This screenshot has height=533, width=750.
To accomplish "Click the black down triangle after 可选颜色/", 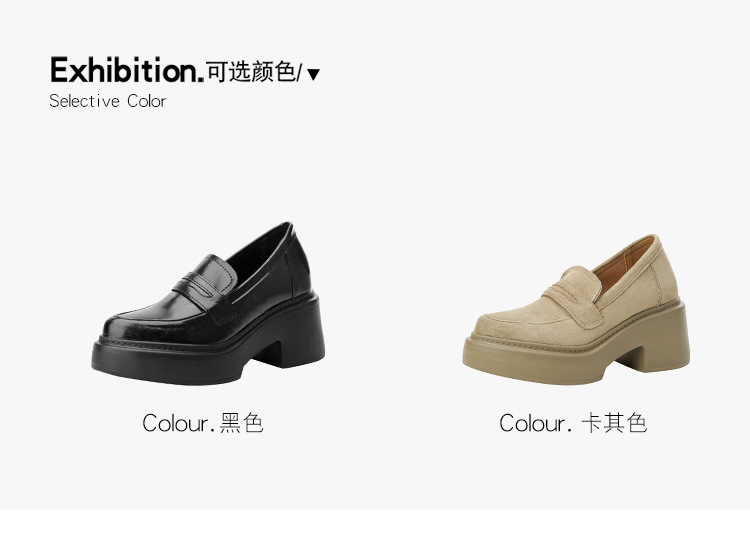I will coord(313,75).
